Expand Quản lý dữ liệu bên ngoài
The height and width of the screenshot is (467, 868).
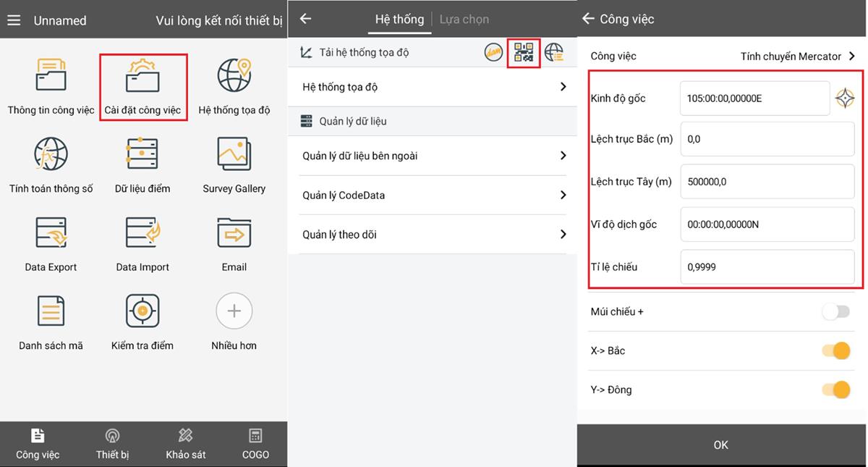tap(433, 156)
